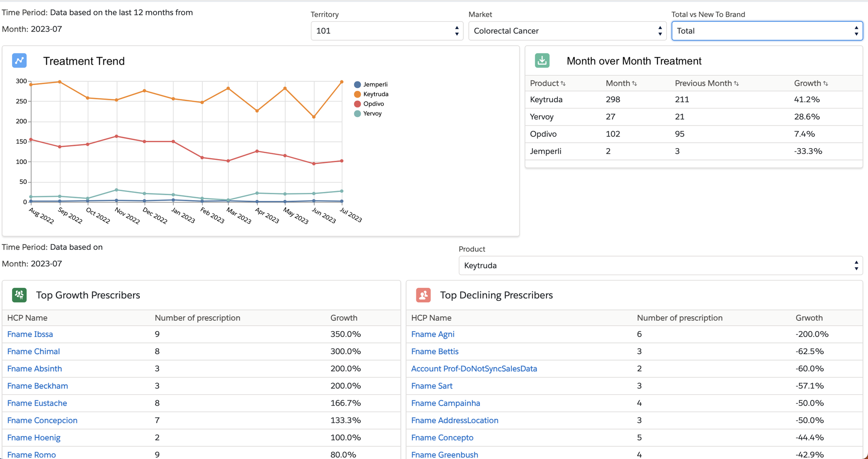Toggle Keytruda series in chart legend

click(375, 94)
